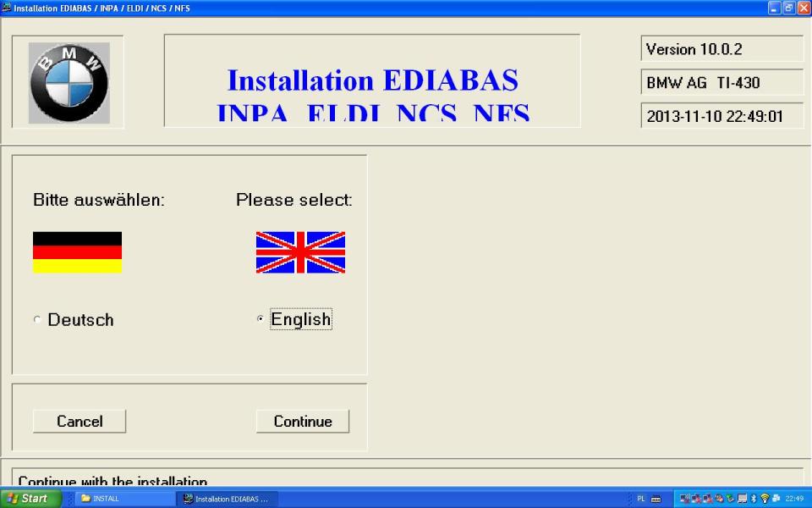
Task: Click the taskbar clock showing 22:49
Action: tap(794, 499)
